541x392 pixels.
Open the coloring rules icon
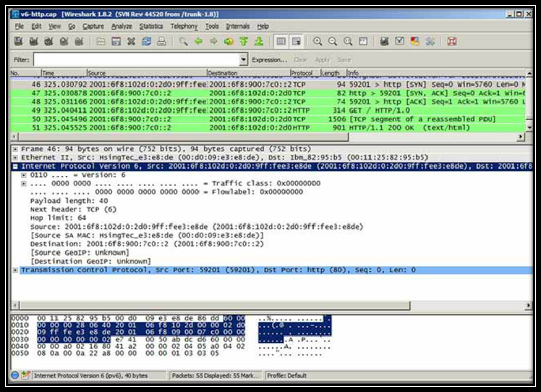[415, 42]
